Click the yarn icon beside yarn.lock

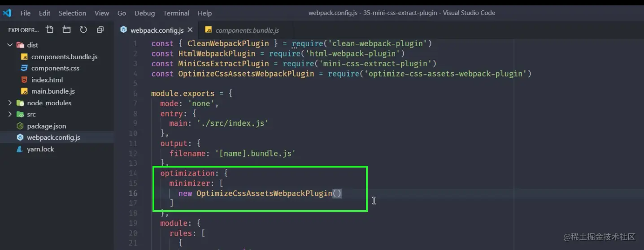(x=20, y=149)
